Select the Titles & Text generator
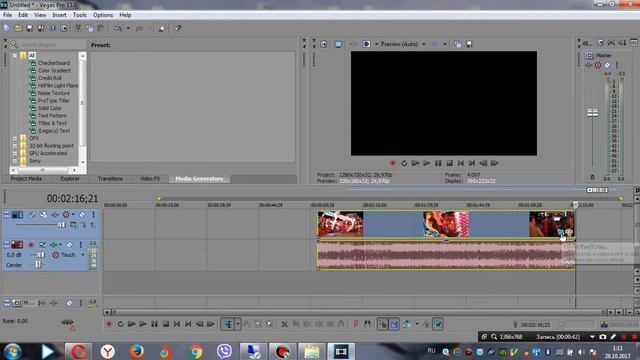640x360 pixels. 52,123
